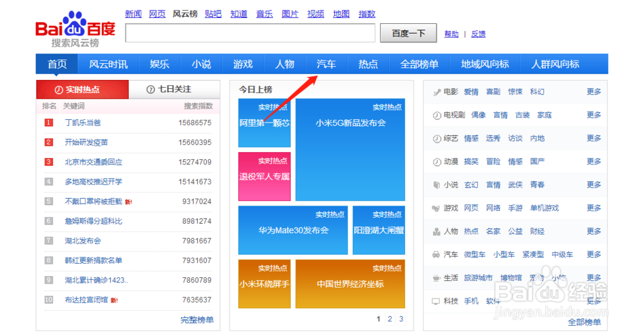Viewport: 644px width, 334px height.
Task: Open 旅游城市 in the 生活 row
Action: [478, 278]
